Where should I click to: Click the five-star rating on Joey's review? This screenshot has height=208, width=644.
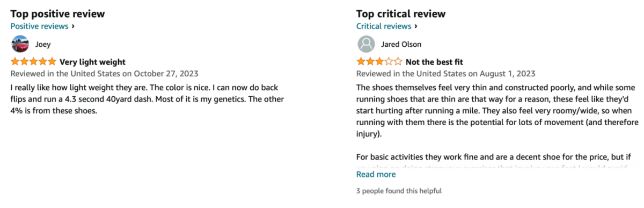click(33, 62)
